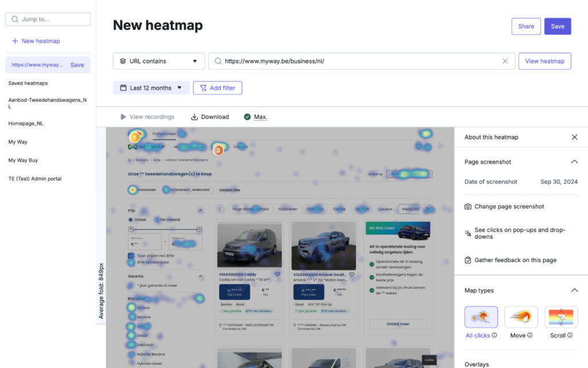This screenshot has height=368, width=588.
Task: Click the View heatmap button
Action: pyautogui.click(x=544, y=61)
